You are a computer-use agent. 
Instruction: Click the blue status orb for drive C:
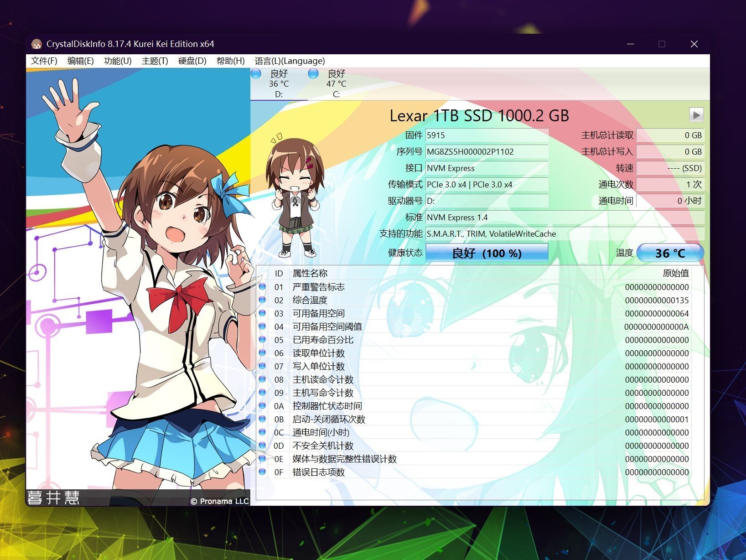[313, 74]
